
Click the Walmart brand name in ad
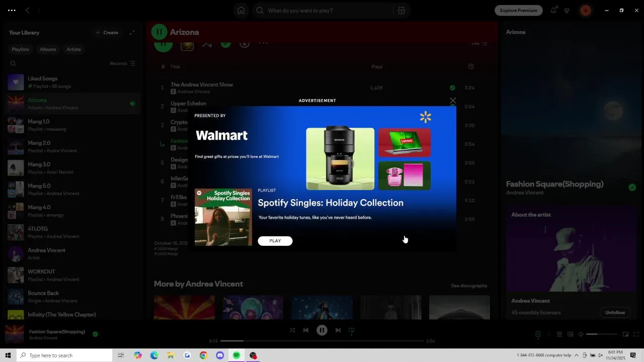point(221,135)
